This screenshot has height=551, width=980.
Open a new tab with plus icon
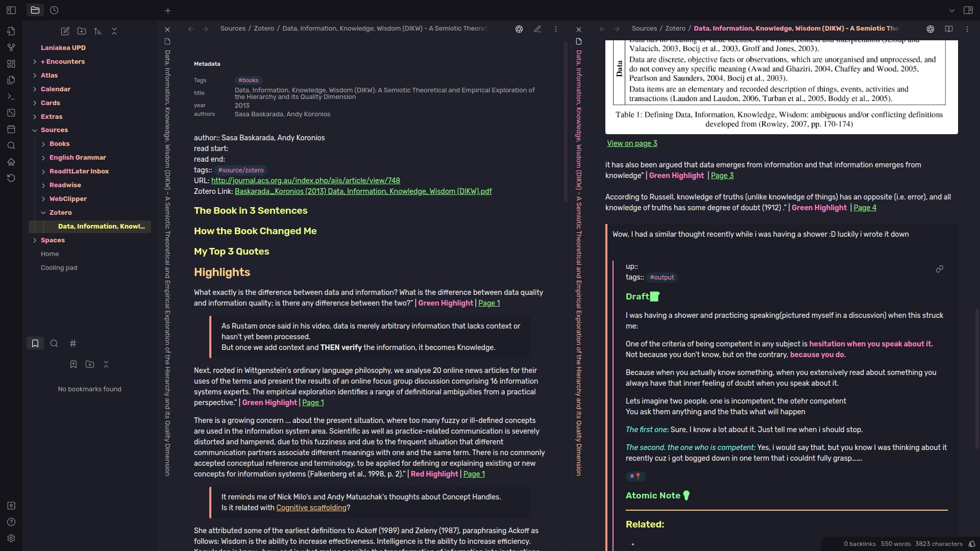point(168,10)
